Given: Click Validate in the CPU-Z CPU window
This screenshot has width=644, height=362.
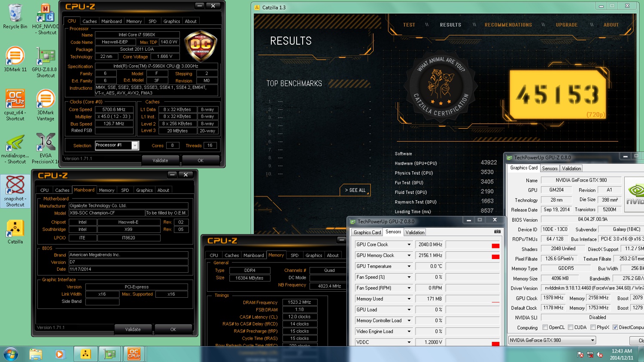Looking at the screenshot, I should coord(160,160).
